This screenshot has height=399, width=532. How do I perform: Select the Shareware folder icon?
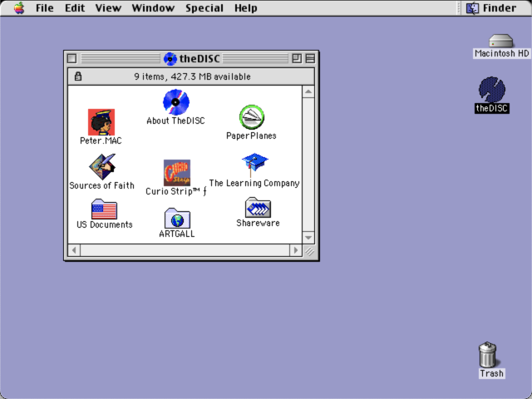click(x=258, y=207)
